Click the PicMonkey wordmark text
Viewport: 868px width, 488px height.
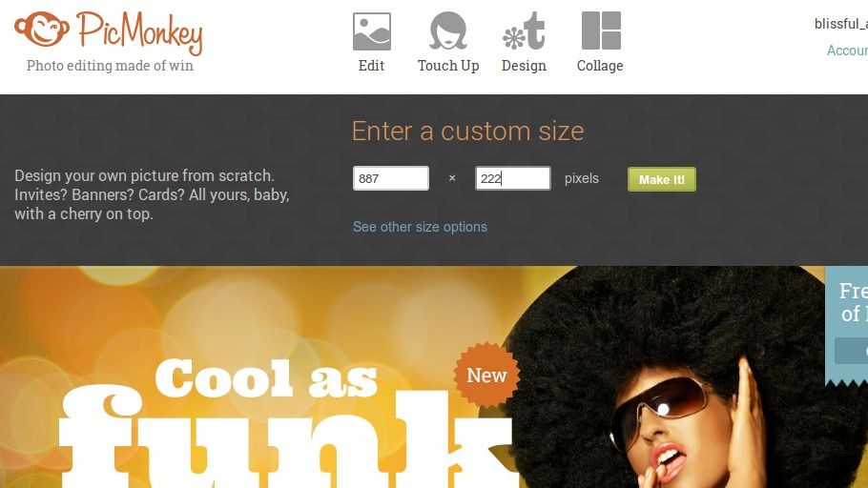140,32
